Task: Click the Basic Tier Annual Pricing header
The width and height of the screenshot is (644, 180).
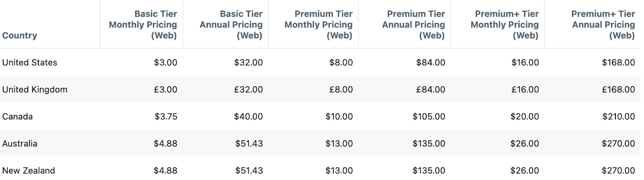Action: click(231, 25)
